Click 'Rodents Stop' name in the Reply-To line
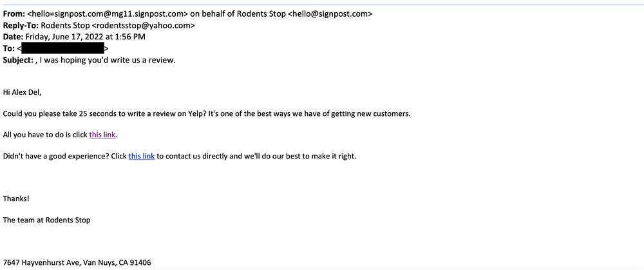644x270 pixels. [x=65, y=25]
